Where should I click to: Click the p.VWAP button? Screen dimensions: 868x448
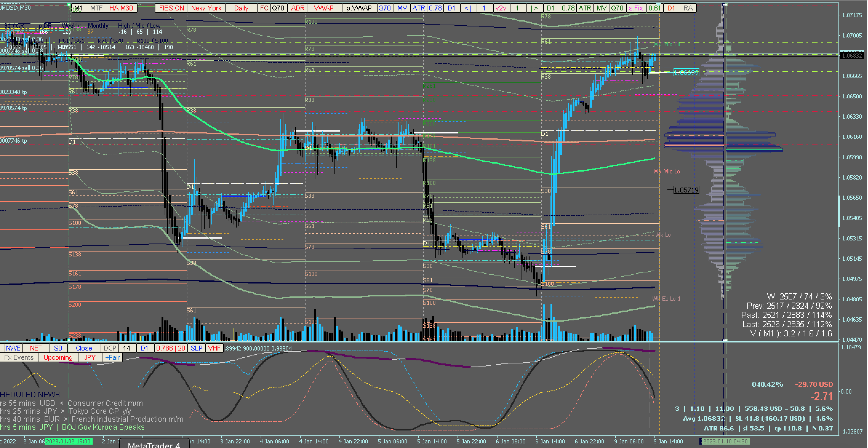point(359,8)
